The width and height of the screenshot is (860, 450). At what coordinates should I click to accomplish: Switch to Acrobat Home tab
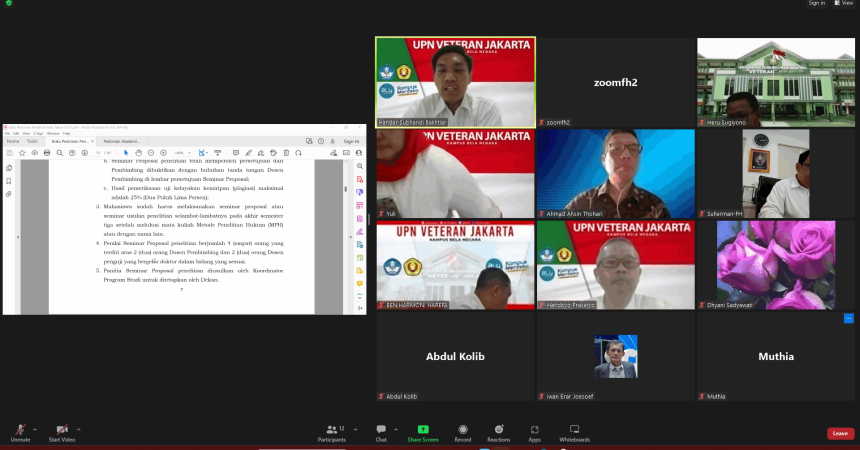[13, 141]
